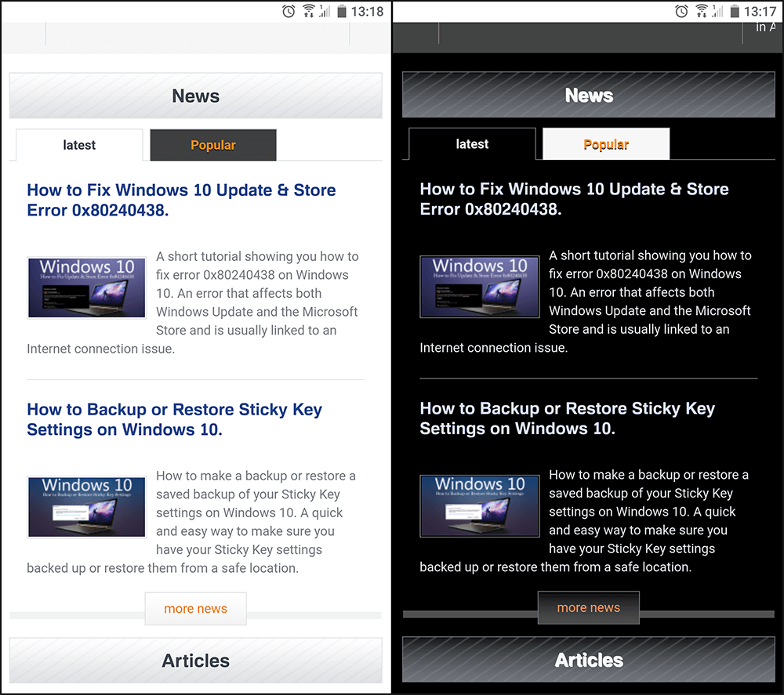
Task: Tap the signal strength icon in dark screenshot
Action: point(718,11)
